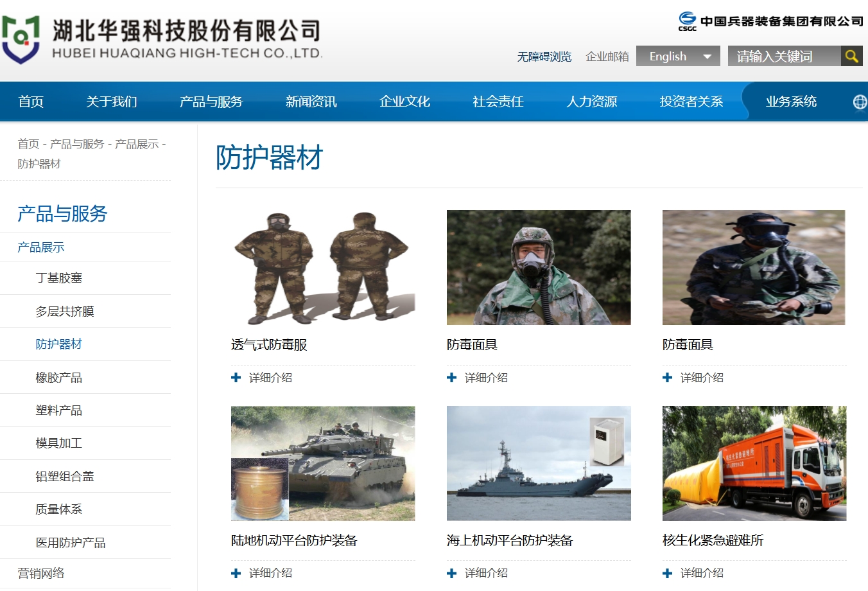Open the 业务系统 tab
The width and height of the screenshot is (868, 591).
click(x=791, y=101)
